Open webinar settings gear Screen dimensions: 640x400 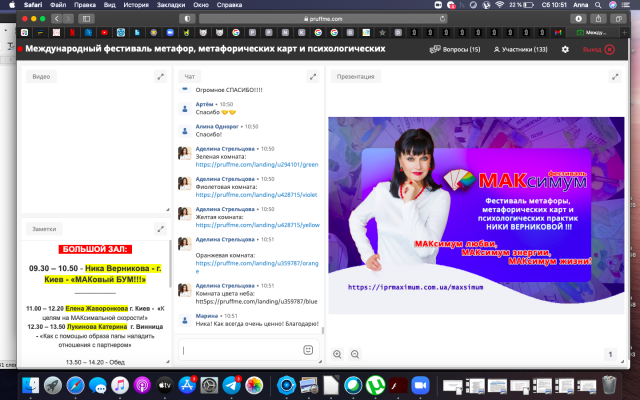(x=566, y=49)
